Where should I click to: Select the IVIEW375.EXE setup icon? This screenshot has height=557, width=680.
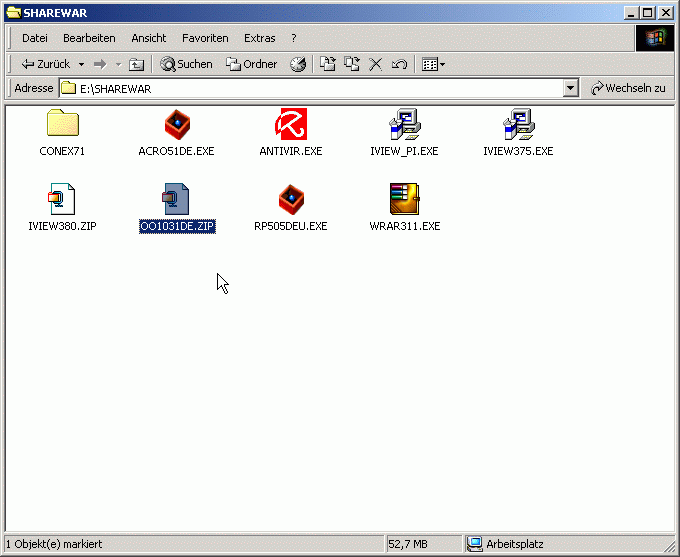519,124
